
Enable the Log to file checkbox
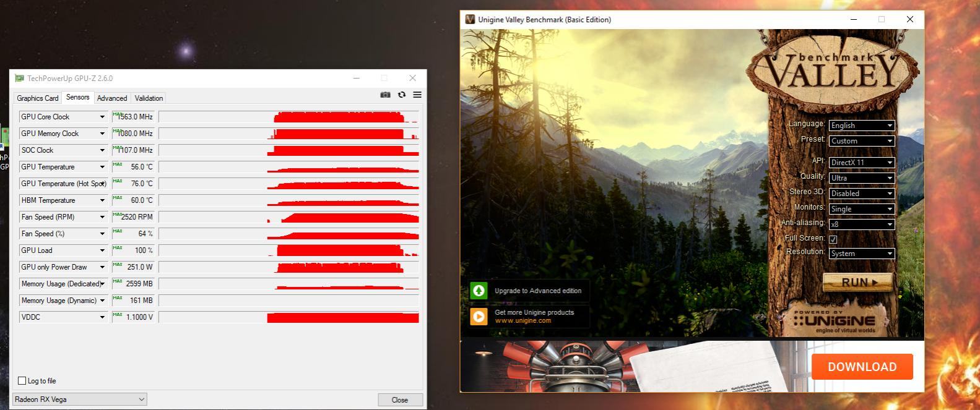point(22,381)
